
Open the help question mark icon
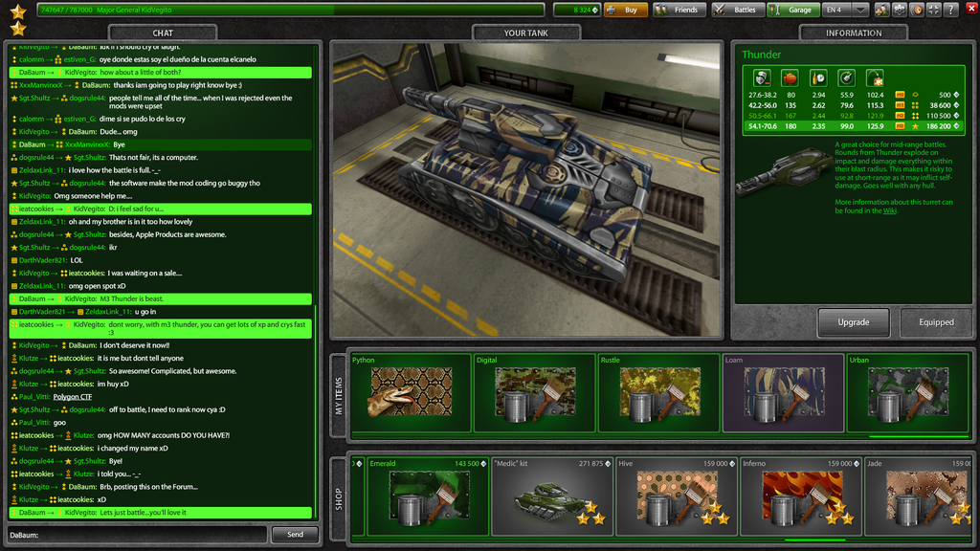click(950, 10)
